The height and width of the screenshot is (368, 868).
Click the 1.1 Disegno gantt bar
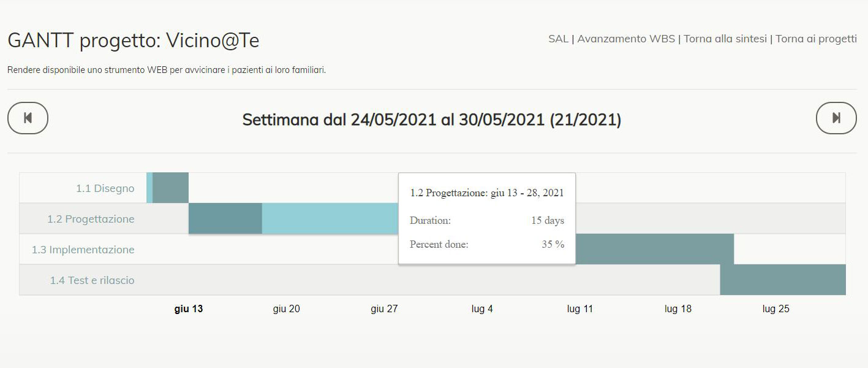[x=168, y=188]
